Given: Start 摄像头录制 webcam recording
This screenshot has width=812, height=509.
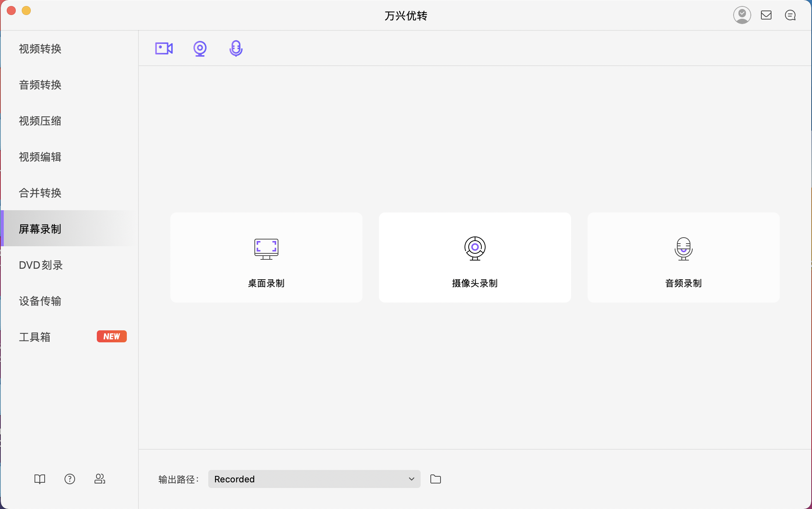Looking at the screenshot, I should (475, 258).
